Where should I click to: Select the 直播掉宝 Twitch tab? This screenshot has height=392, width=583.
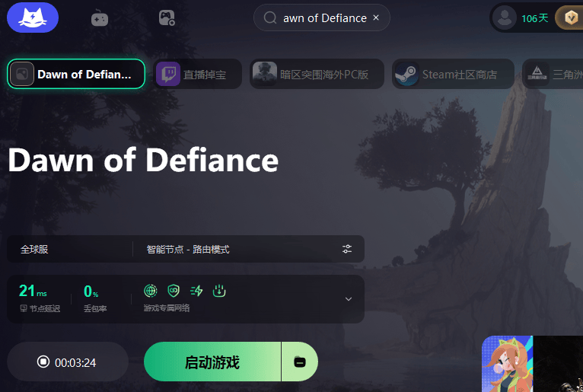click(x=198, y=75)
